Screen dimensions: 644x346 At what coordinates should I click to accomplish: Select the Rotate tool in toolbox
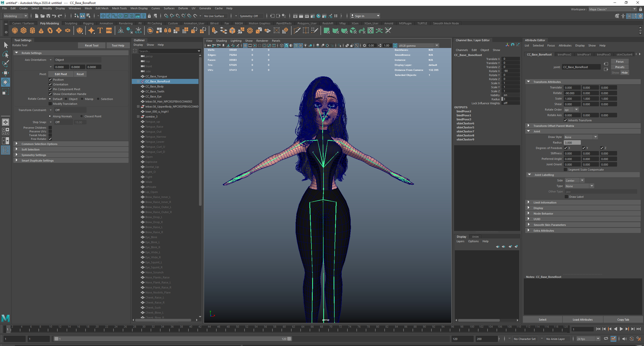(x=5, y=82)
